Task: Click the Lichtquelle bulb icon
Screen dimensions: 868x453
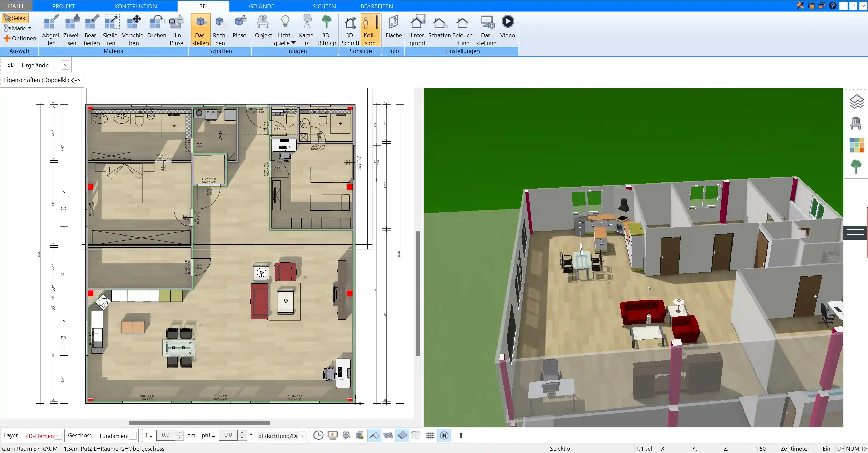Action: (x=285, y=22)
